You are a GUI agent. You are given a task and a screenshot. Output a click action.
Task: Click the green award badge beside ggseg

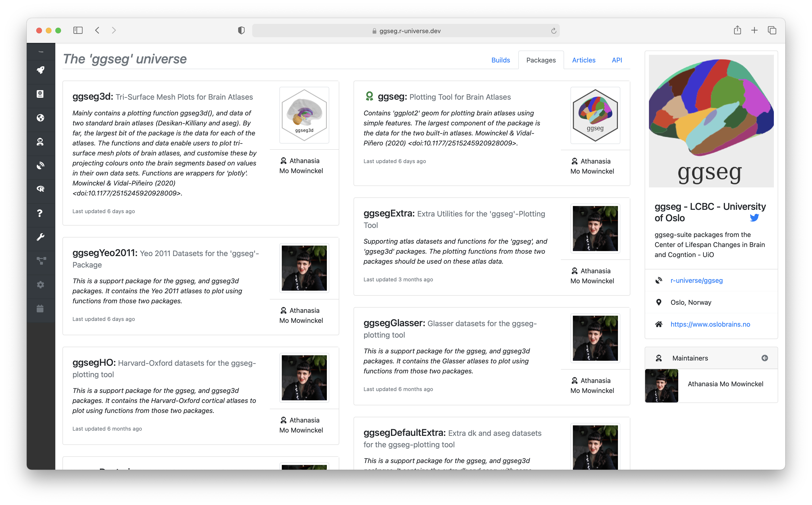click(x=369, y=96)
